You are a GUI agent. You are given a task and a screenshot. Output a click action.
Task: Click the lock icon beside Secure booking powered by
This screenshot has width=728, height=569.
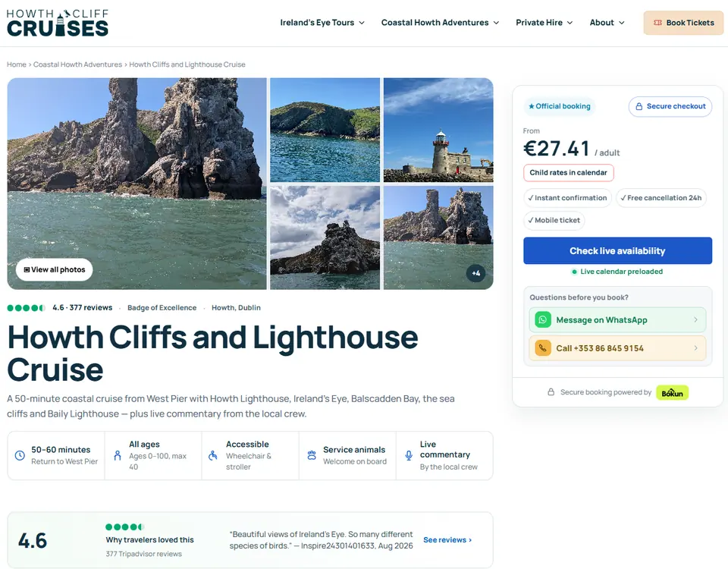coord(551,392)
